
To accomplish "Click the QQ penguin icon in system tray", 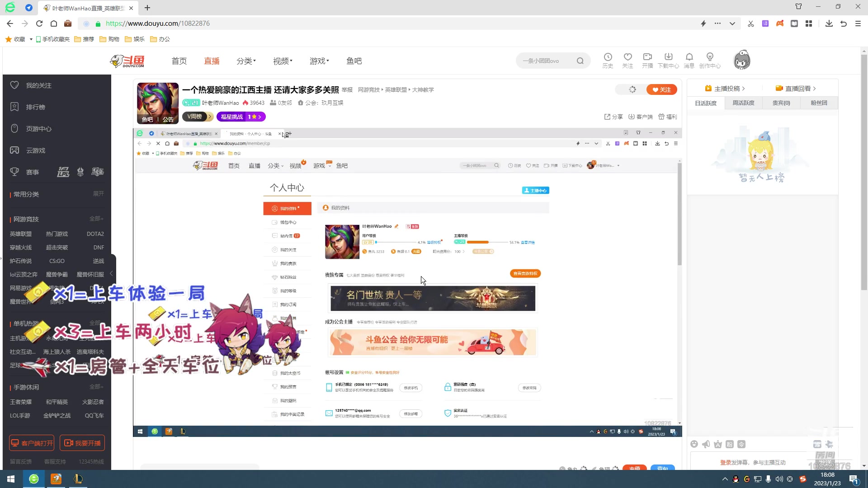I will click(x=736, y=479).
